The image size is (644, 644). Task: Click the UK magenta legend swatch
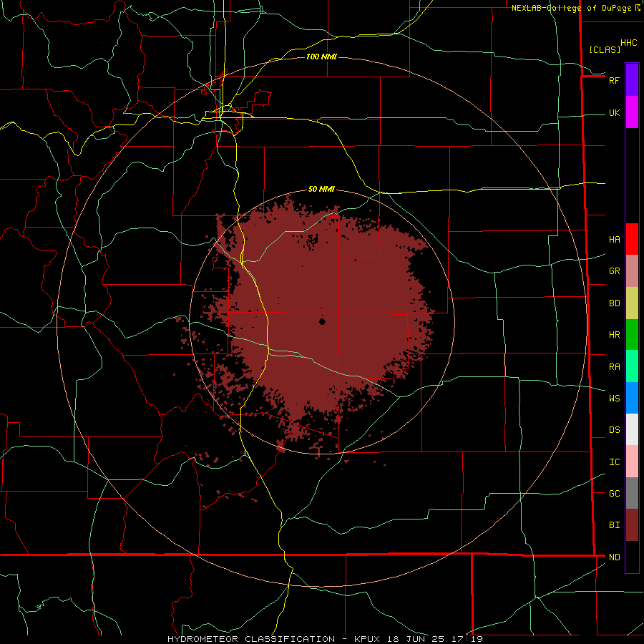[x=632, y=112]
